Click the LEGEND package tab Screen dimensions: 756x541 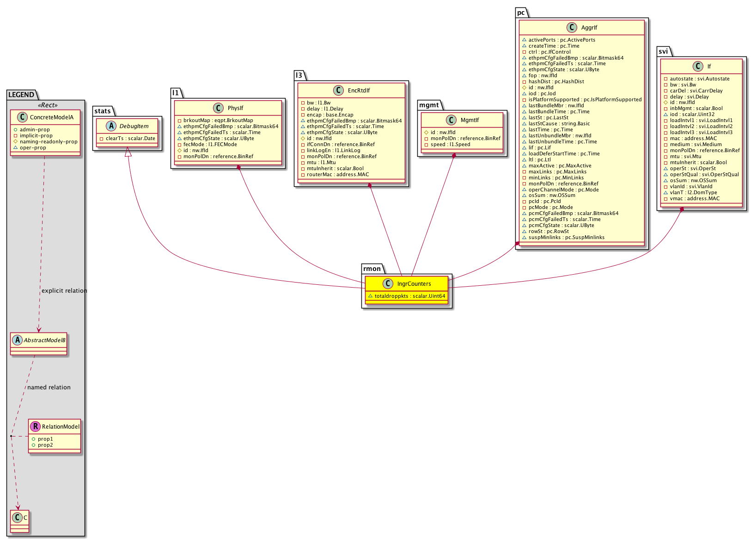(21, 95)
